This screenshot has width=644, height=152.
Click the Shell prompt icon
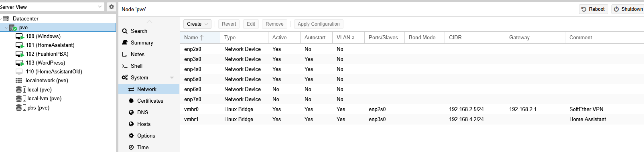tap(125, 66)
